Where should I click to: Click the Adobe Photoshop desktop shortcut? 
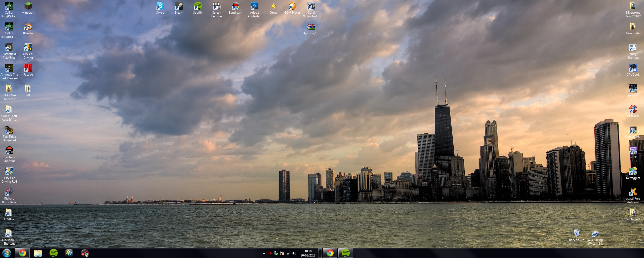coord(254,10)
